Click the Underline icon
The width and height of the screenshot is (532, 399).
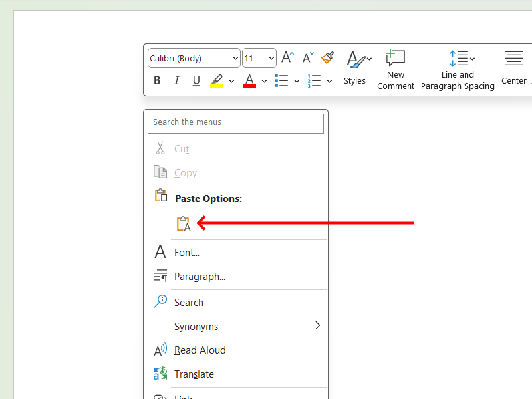196,80
